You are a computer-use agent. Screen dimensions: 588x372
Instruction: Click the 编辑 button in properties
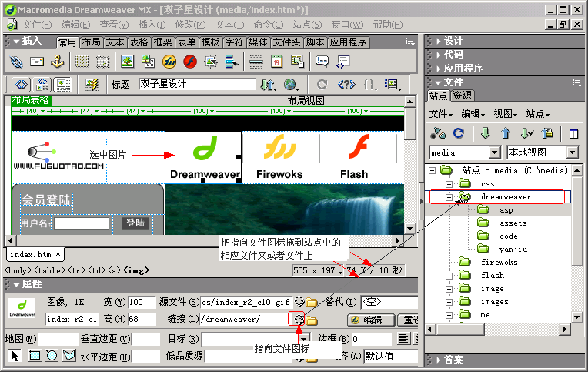click(371, 320)
